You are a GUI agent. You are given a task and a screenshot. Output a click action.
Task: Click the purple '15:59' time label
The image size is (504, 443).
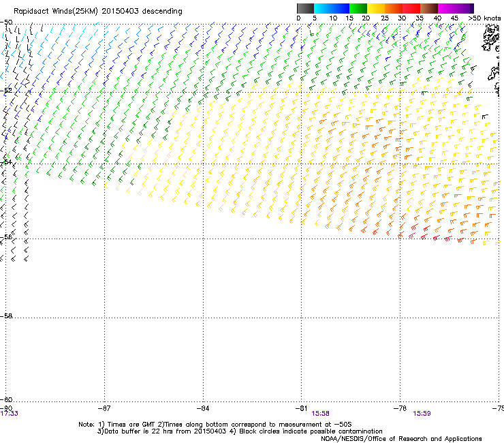coord(422,414)
